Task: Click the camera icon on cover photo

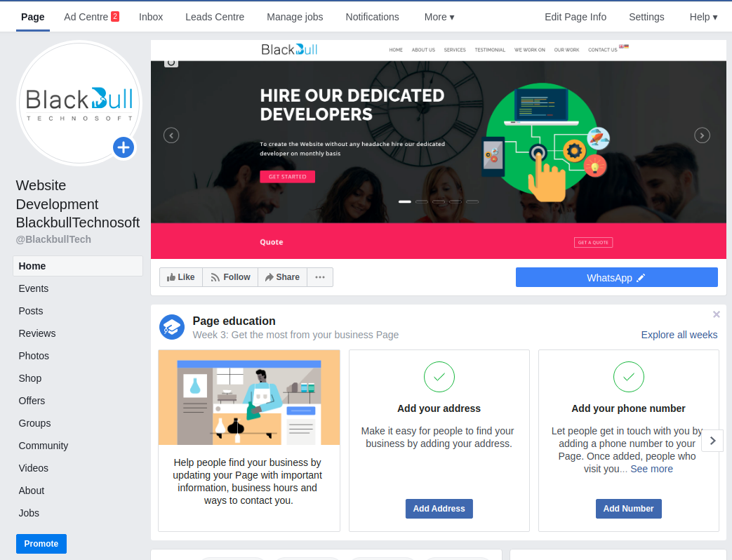Action: click(x=171, y=62)
